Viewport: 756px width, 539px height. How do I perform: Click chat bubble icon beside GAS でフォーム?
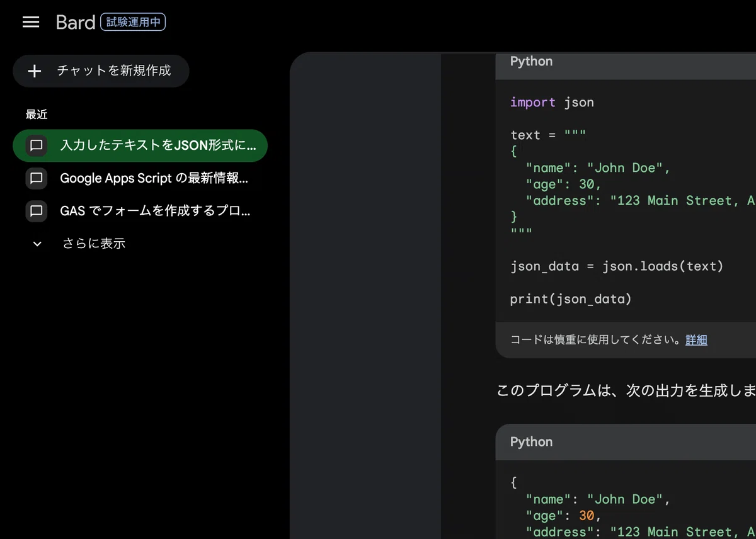tap(37, 211)
